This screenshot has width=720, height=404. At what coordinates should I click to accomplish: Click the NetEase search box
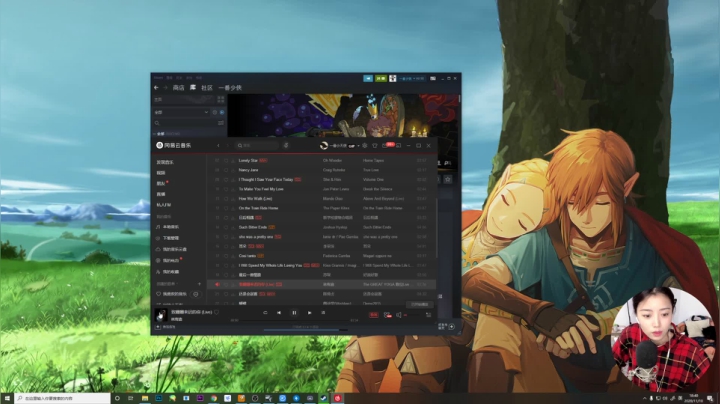(x=257, y=146)
